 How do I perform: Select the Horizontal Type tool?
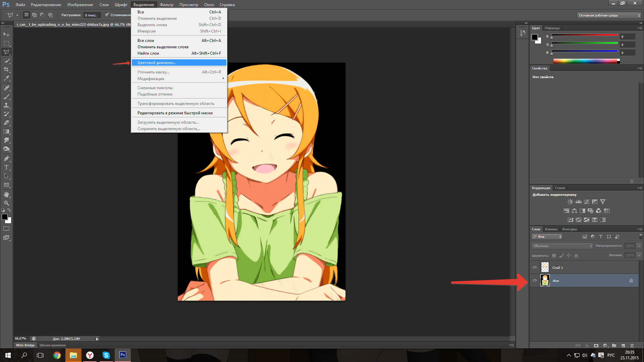pos(6,167)
